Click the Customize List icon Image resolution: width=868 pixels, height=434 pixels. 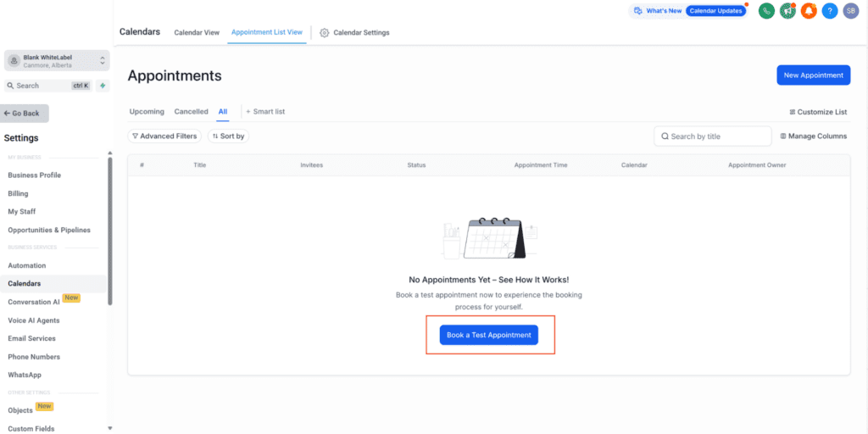[x=793, y=112]
